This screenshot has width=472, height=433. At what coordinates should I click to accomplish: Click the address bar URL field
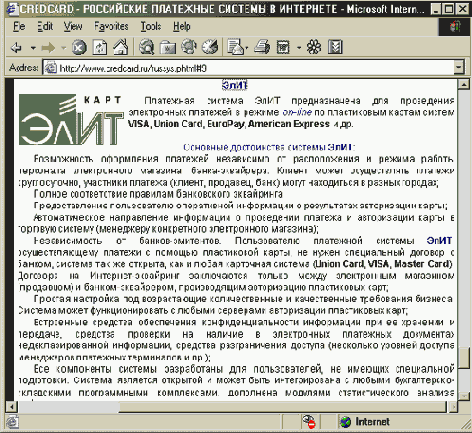pos(253,68)
